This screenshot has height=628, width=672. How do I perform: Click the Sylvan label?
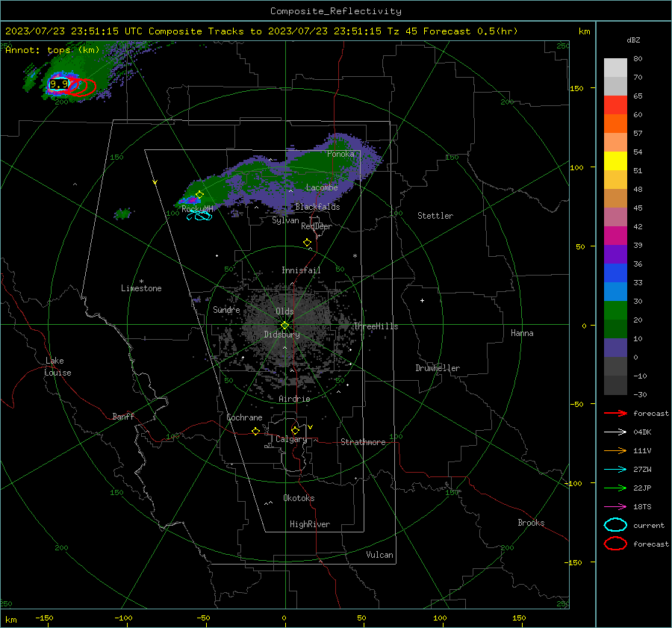(x=285, y=220)
